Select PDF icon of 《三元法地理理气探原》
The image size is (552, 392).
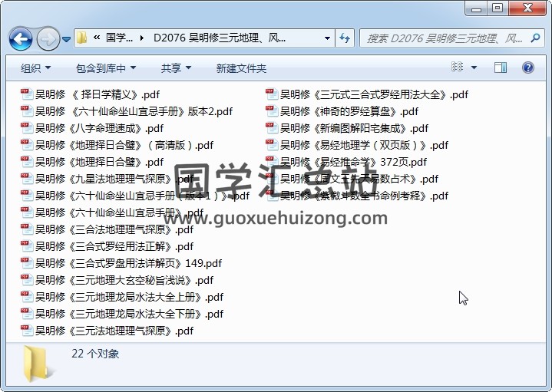pos(26,331)
